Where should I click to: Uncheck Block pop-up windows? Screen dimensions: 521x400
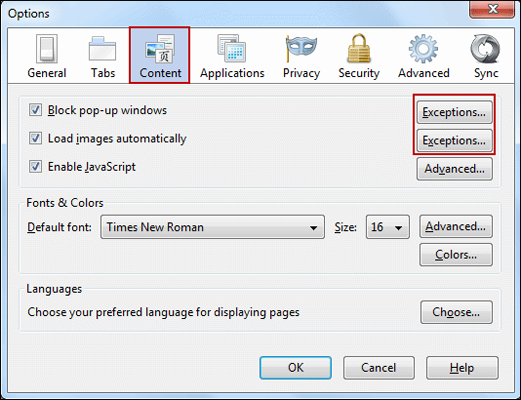(x=35, y=110)
